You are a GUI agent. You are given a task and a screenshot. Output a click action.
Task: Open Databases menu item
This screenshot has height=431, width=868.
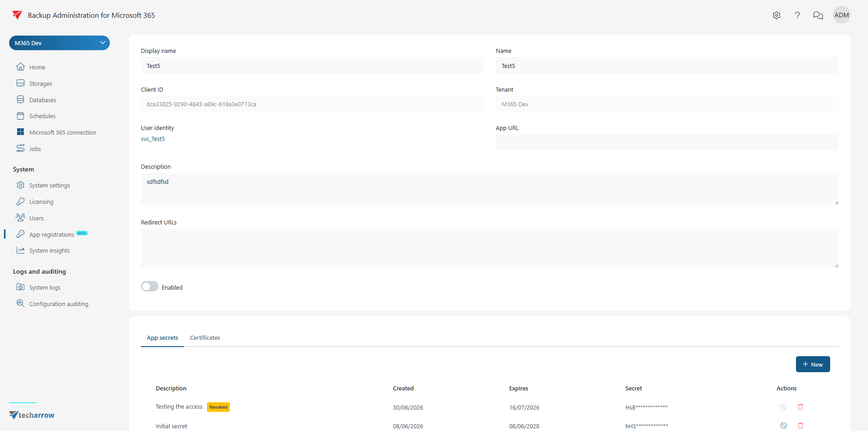[43, 100]
